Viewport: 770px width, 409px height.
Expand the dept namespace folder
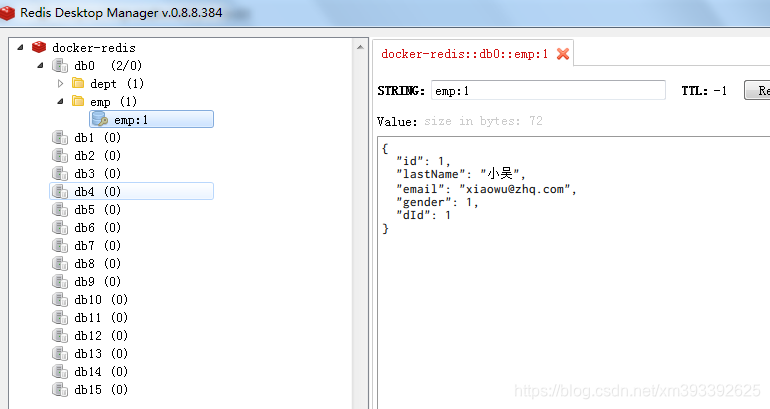[x=60, y=83]
